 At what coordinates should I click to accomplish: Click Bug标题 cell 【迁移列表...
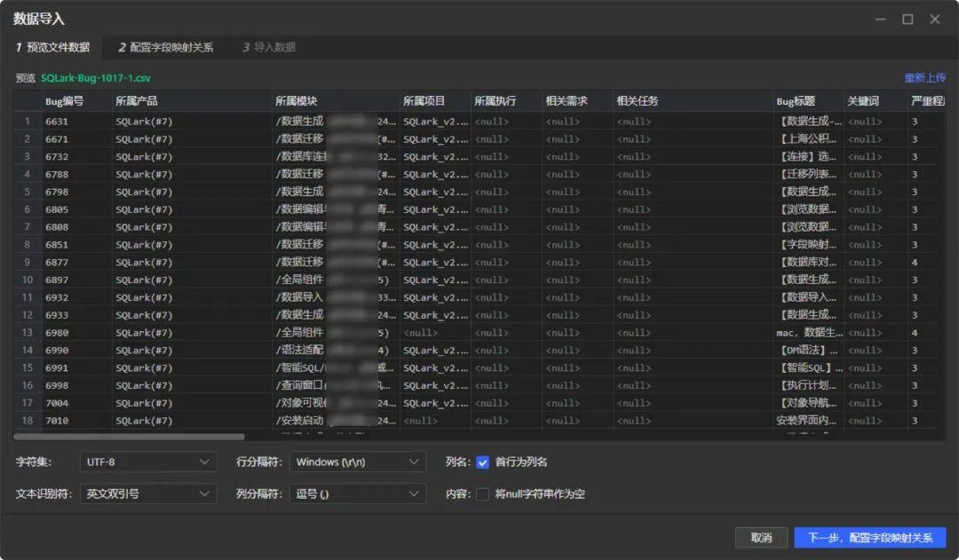coord(809,175)
